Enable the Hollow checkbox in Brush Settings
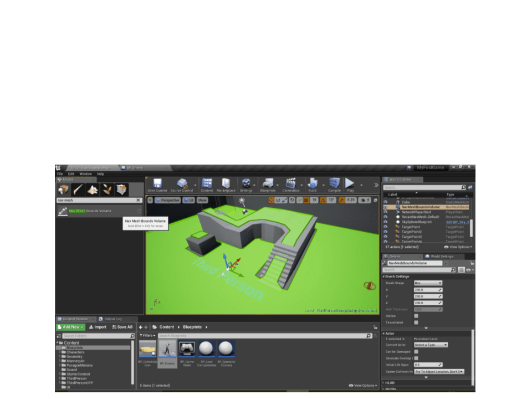Viewport: 532px width, 399px height. click(x=416, y=316)
